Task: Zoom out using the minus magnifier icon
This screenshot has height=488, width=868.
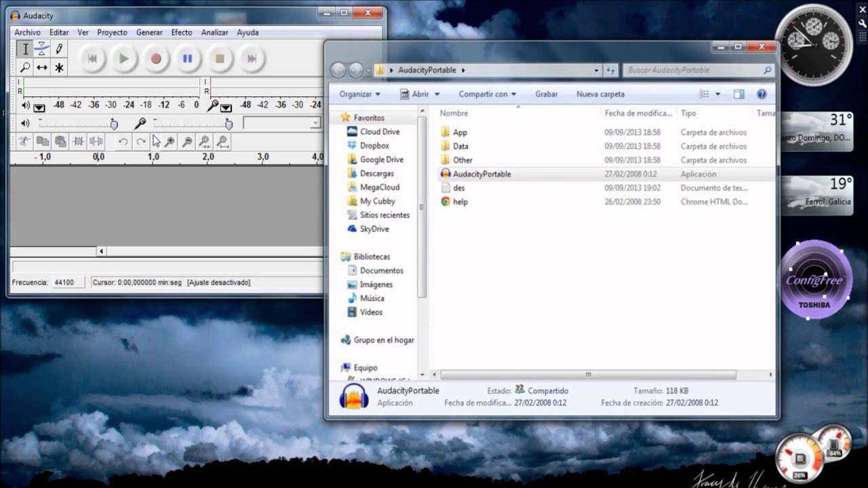Action: point(187,142)
